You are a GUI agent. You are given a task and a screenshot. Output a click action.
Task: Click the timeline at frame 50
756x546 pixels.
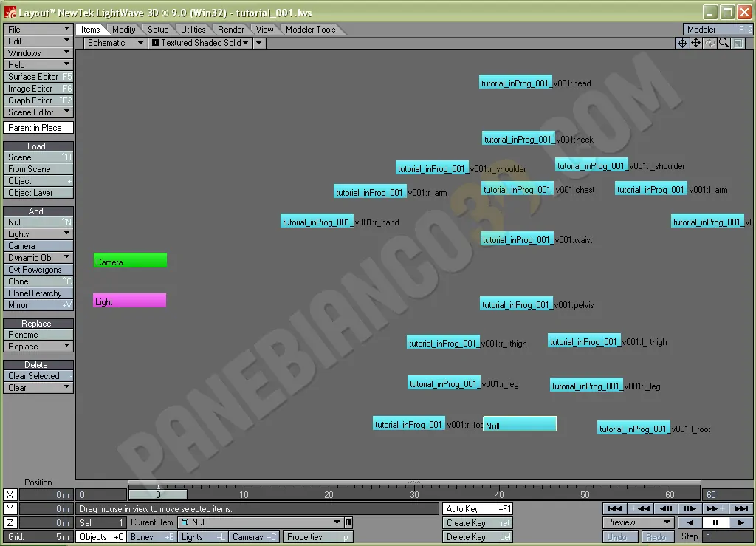(x=585, y=494)
